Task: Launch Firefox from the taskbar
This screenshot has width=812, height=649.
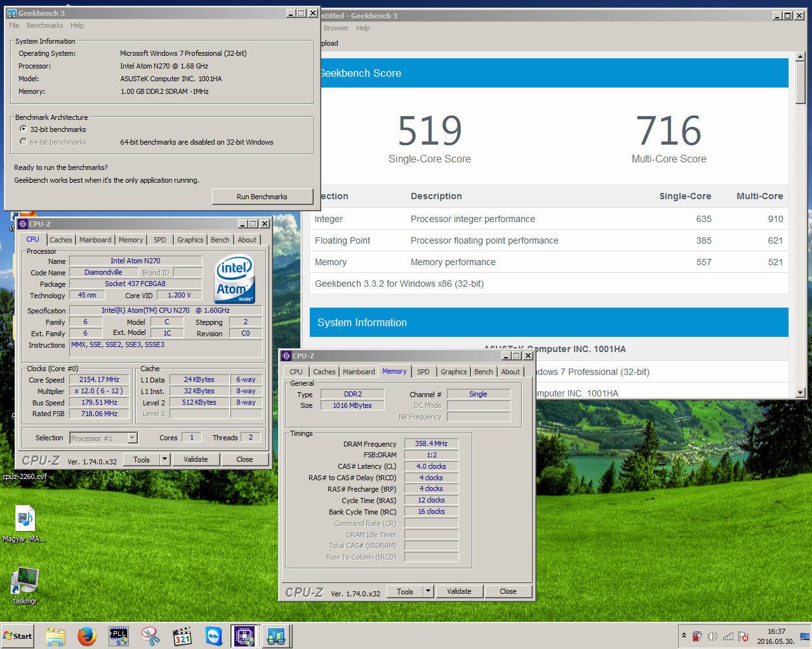Action: pos(87,636)
